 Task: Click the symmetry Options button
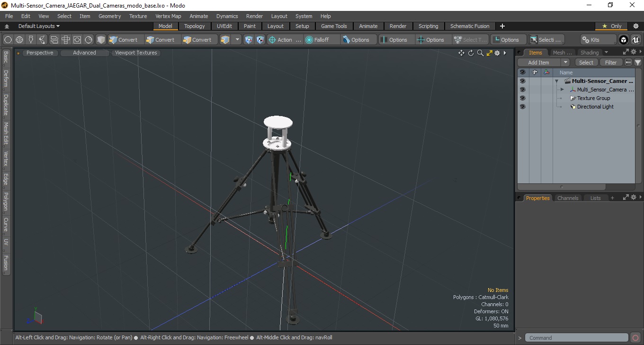[x=397, y=40]
